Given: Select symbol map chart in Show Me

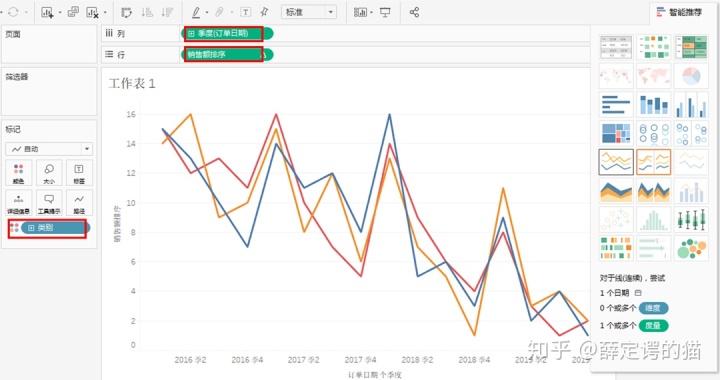Looking at the screenshot, I should coord(616,76).
